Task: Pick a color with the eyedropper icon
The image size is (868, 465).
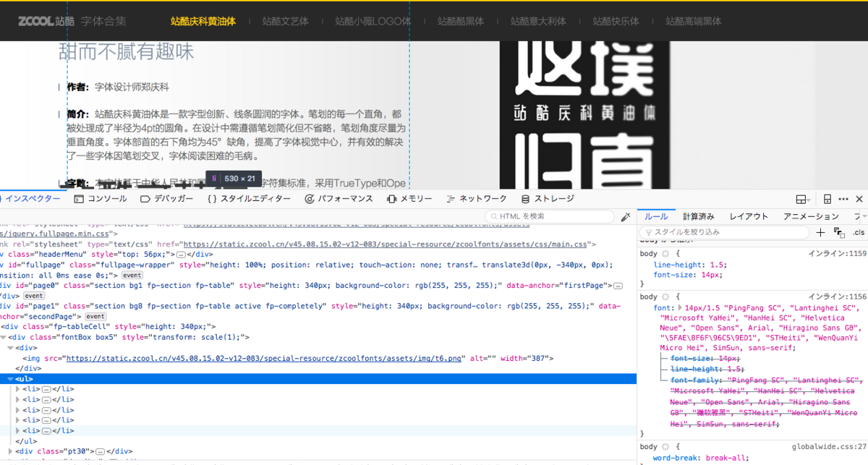Action: (626, 216)
